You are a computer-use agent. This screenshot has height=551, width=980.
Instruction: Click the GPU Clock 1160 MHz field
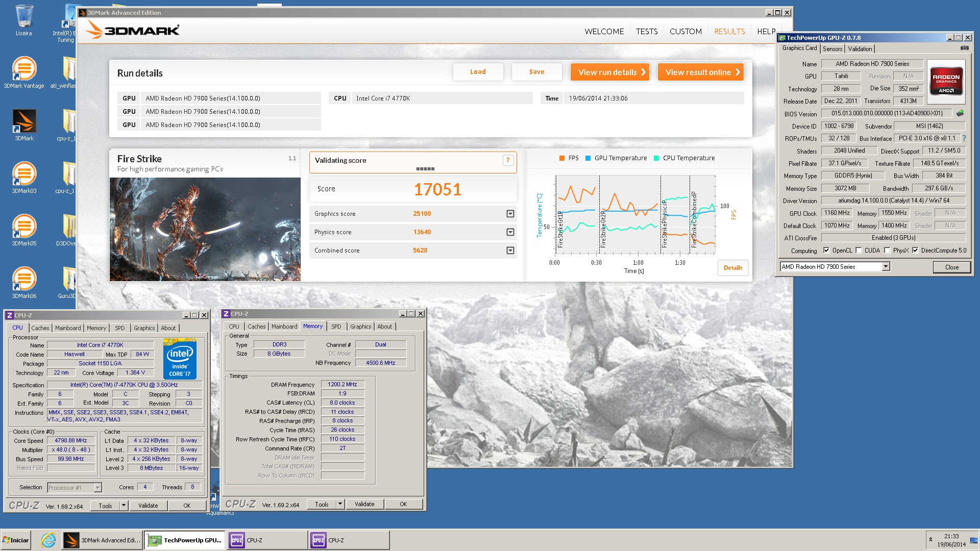click(x=837, y=213)
